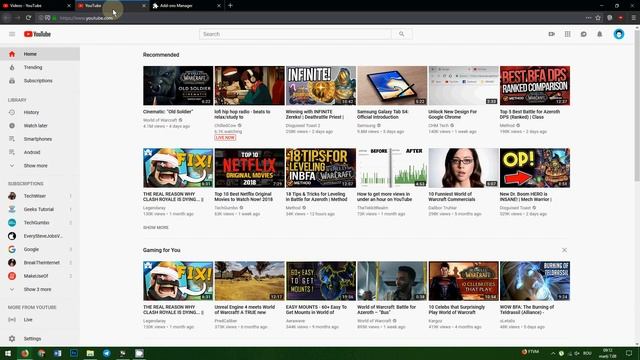This screenshot has width=640, height=360.
Task: Open Telegram from taskbar
Action: pyautogui.click(x=107, y=353)
